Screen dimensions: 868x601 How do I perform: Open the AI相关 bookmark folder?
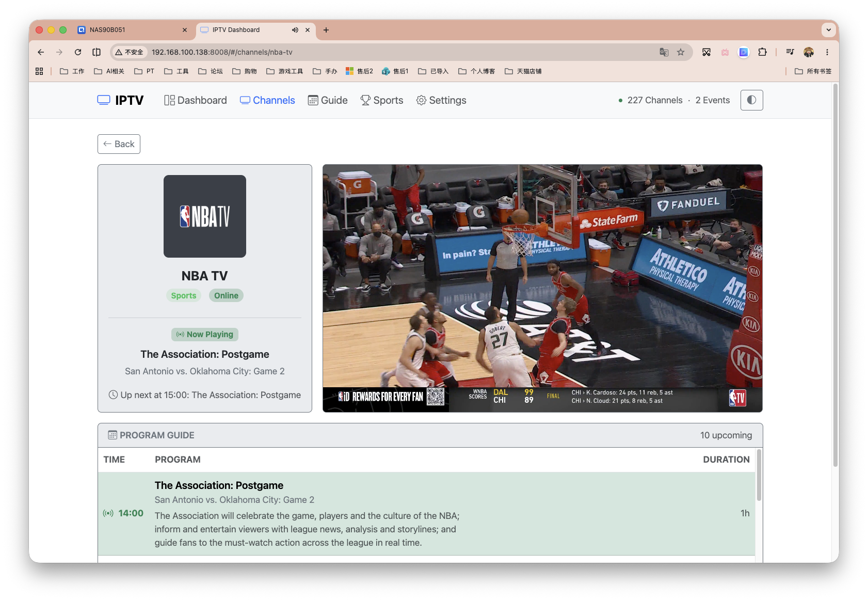[109, 71]
